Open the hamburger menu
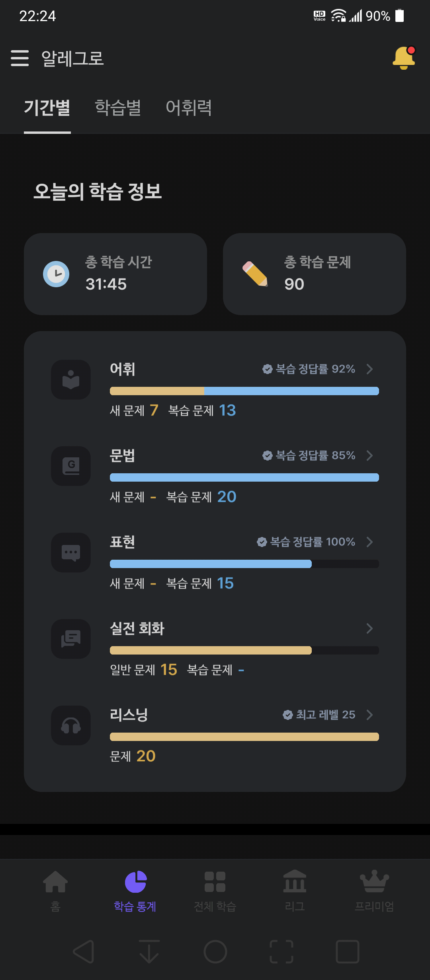 (x=20, y=58)
